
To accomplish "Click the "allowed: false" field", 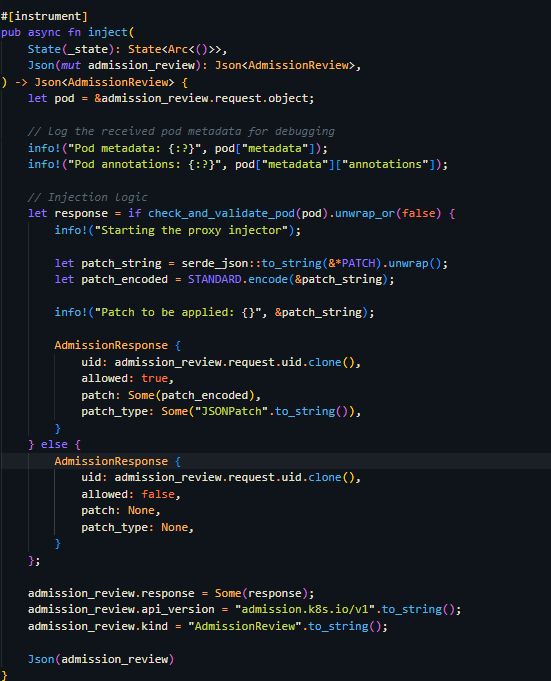I will [x=128, y=494].
